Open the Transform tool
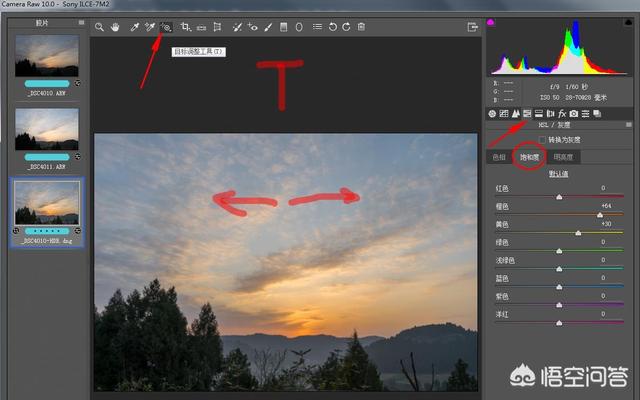640x400 pixels. click(217, 27)
